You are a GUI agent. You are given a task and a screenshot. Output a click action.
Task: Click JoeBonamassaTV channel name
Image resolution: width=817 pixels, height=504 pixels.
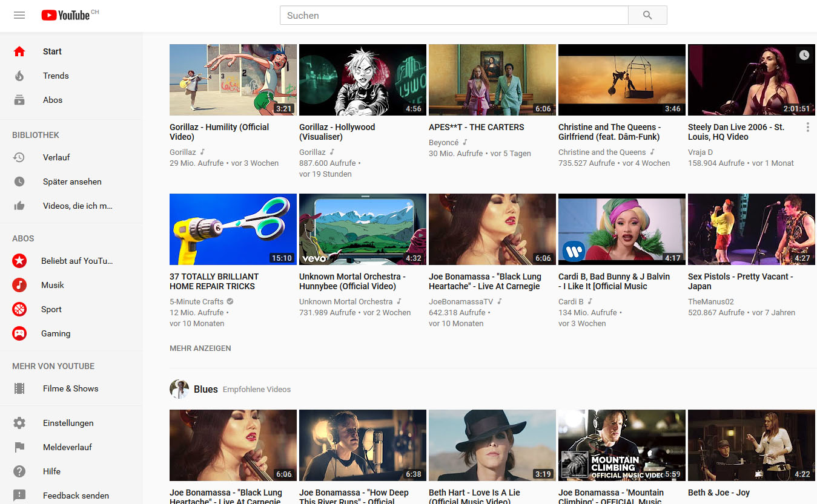point(461,302)
